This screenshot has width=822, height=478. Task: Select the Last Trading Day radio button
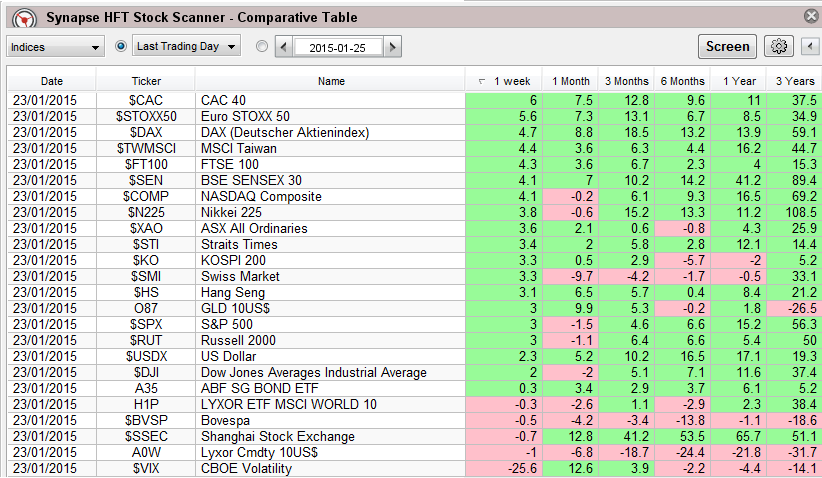[x=121, y=46]
